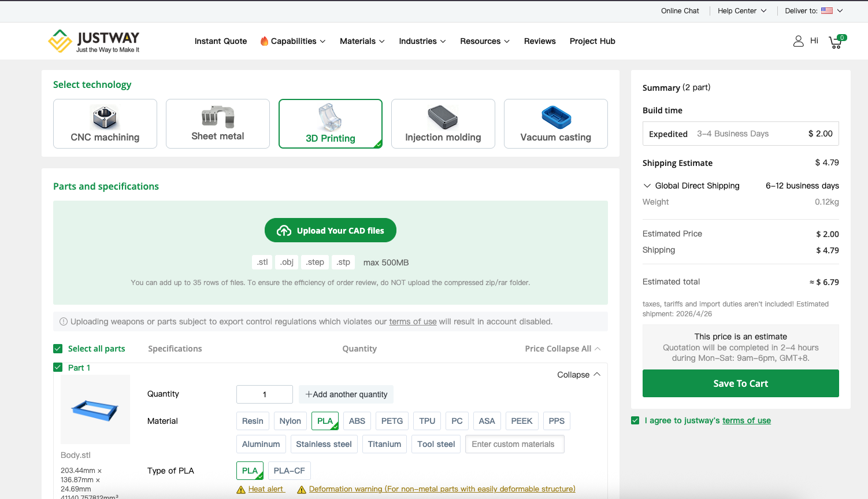Toggle agree to justway's terms checkbox
868x499 pixels.
(x=636, y=420)
